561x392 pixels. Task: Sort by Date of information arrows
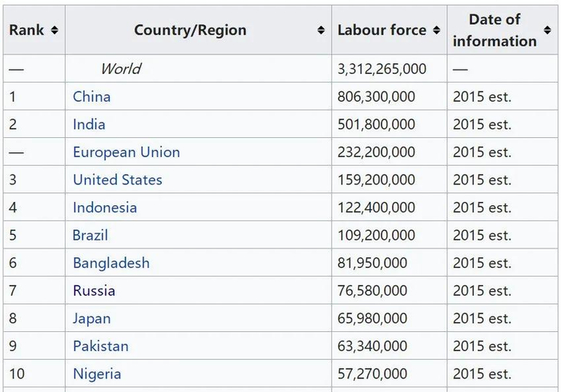click(x=547, y=30)
